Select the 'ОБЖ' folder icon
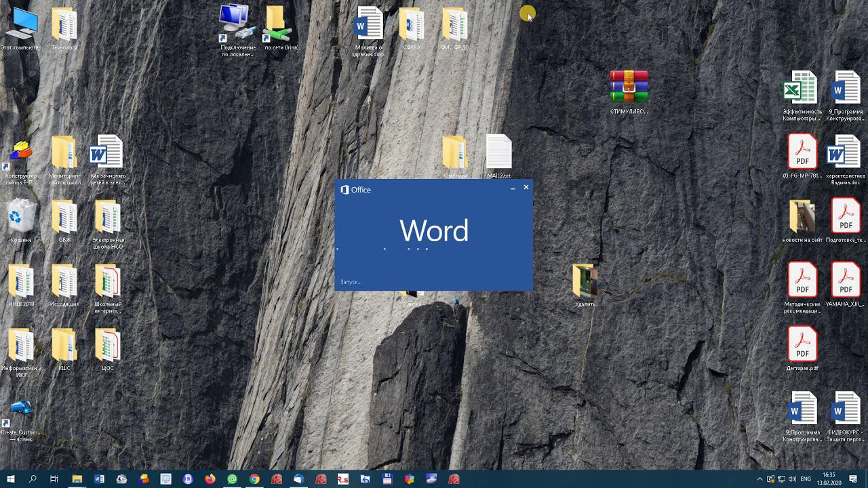Screen dimensions: 868x488 (64, 221)
